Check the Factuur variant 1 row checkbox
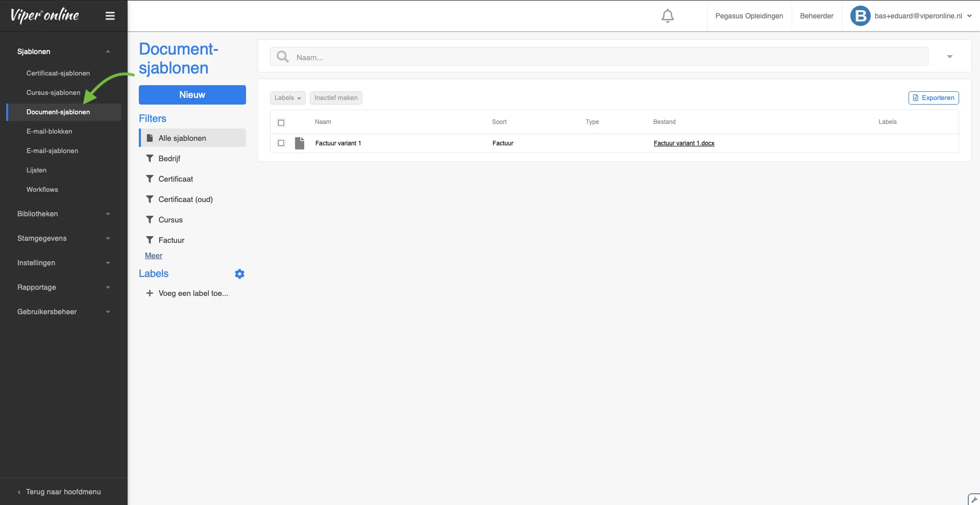Viewport: 980px width, 505px height. point(281,143)
